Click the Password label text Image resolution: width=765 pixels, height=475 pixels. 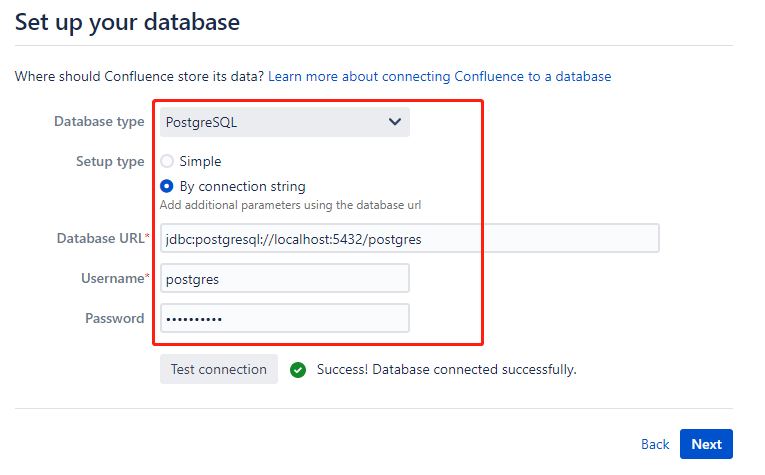(114, 318)
